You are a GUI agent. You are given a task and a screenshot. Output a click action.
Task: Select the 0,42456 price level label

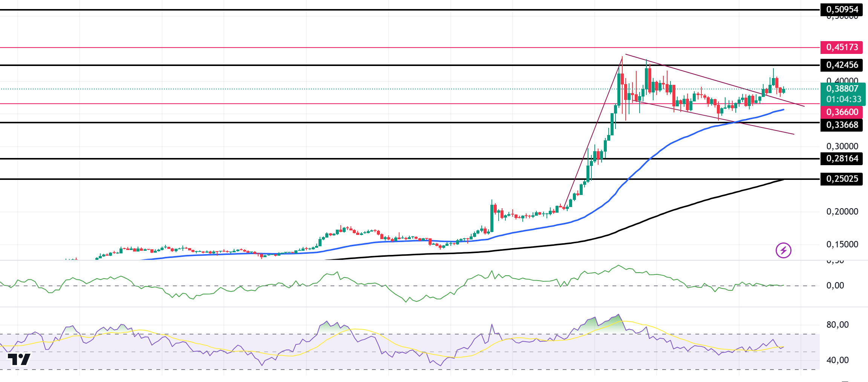pos(842,65)
